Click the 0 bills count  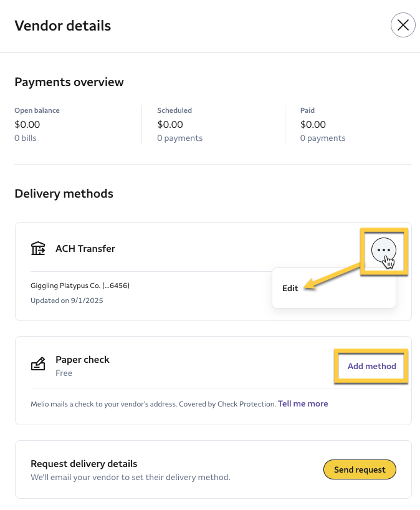[x=26, y=138]
